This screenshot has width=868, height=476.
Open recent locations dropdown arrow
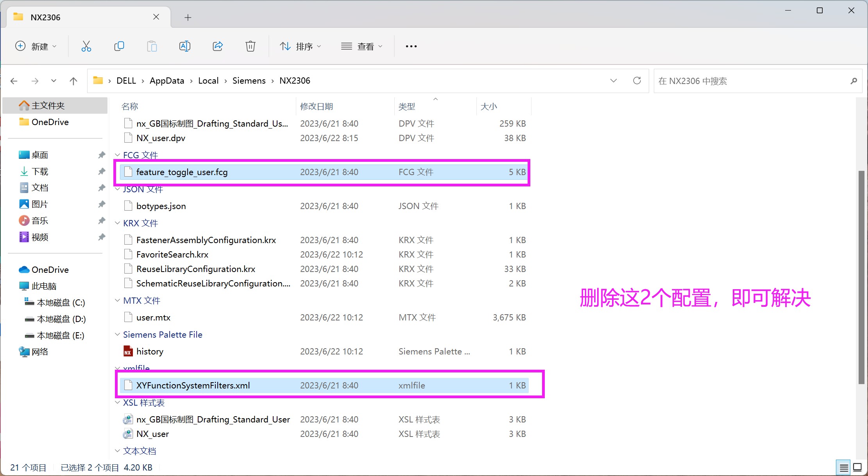[x=54, y=81]
